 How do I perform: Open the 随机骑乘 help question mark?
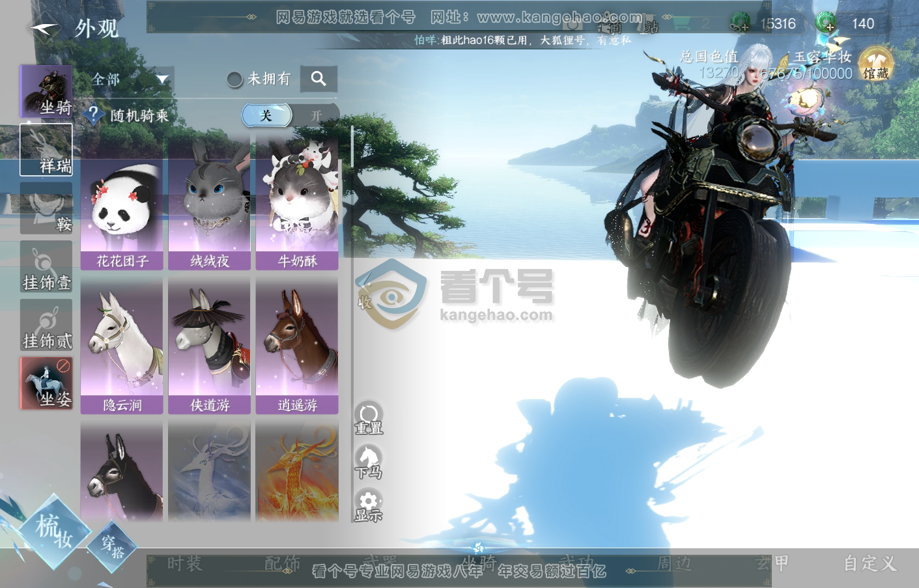coord(93,115)
